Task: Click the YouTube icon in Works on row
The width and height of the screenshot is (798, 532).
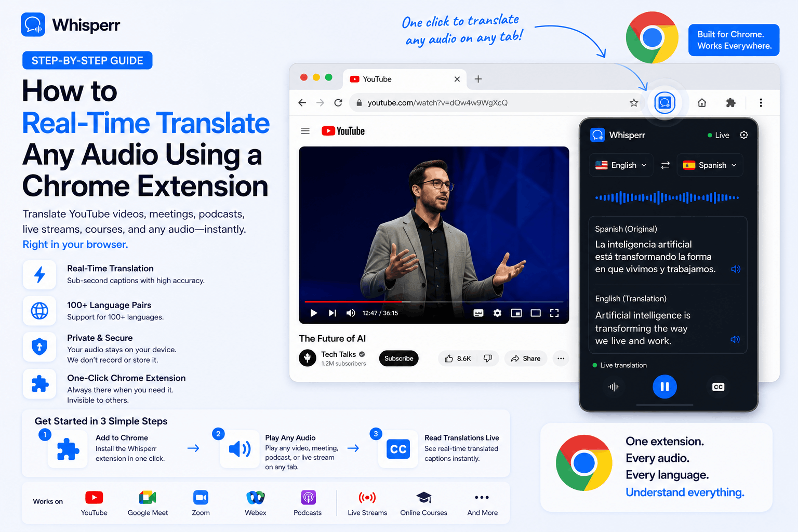Action: [94, 498]
